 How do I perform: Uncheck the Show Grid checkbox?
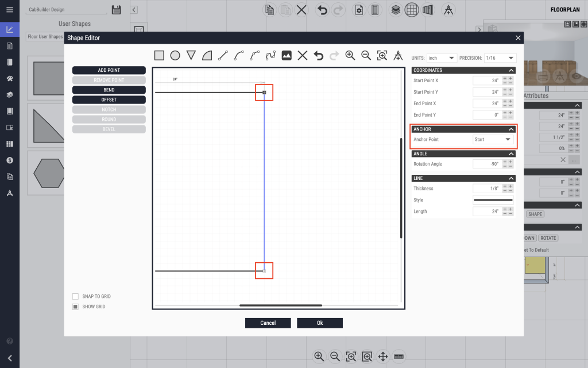(75, 307)
